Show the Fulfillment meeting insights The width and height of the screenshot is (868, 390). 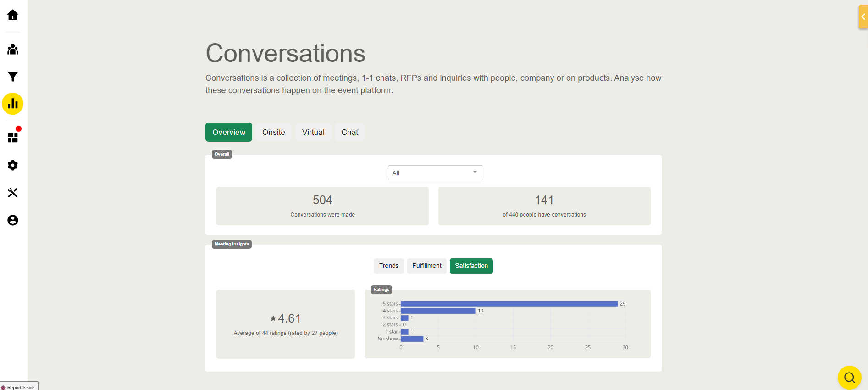coord(426,266)
